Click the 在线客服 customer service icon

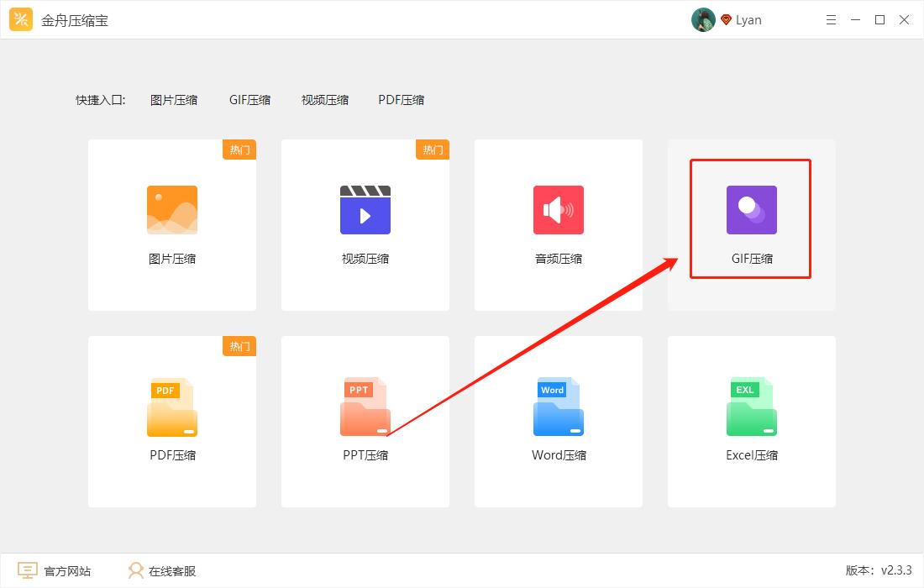point(135,570)
